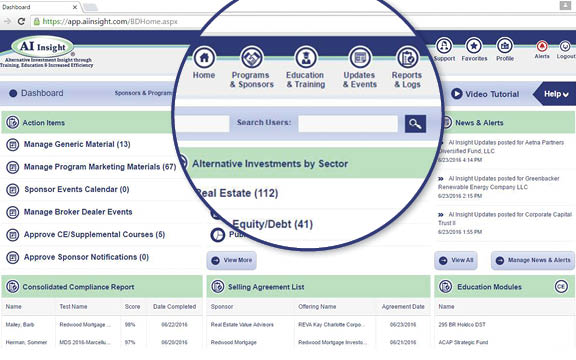The width and height of the screenshot is (576, 360).
Task: Click the Logout power icon
Action: [565, 46]
